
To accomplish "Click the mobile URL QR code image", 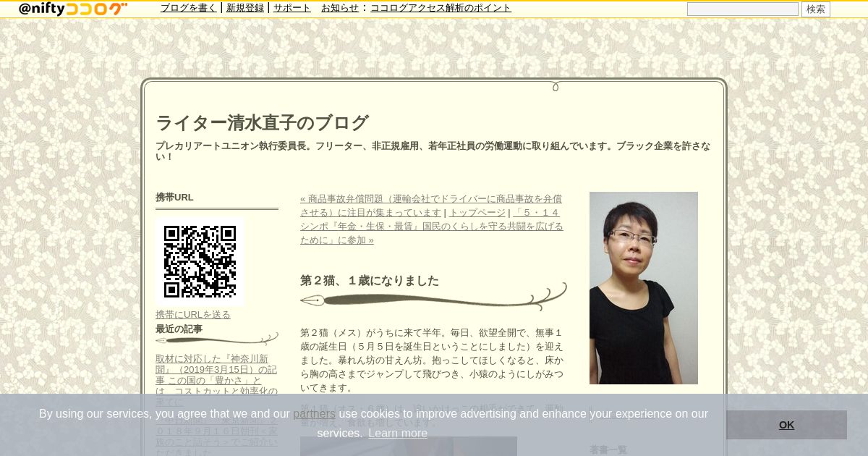I will tap(200, 261).
